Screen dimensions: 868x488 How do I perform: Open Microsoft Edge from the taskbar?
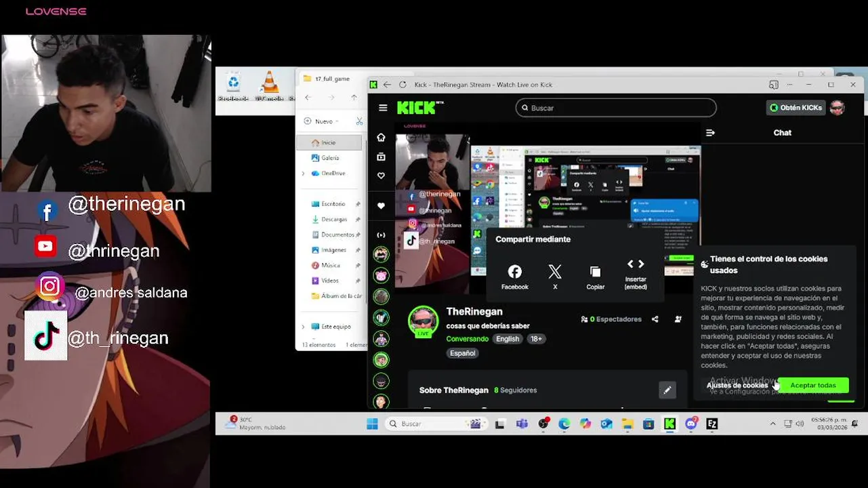[x=564, y=424]
